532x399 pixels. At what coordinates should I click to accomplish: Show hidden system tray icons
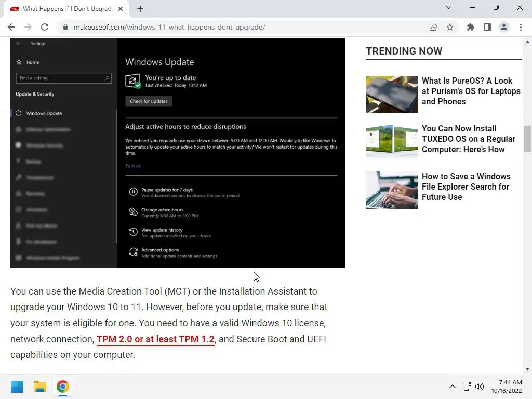[453, 387]
